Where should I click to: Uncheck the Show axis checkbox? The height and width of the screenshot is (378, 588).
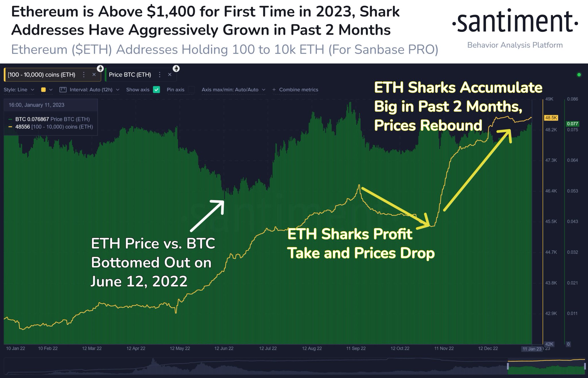[156, 90]
